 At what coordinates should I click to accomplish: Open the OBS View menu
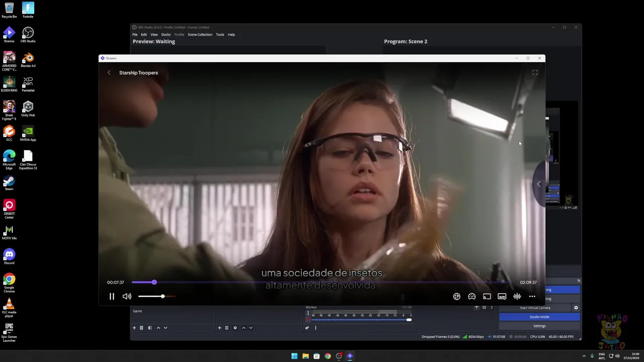154,35
